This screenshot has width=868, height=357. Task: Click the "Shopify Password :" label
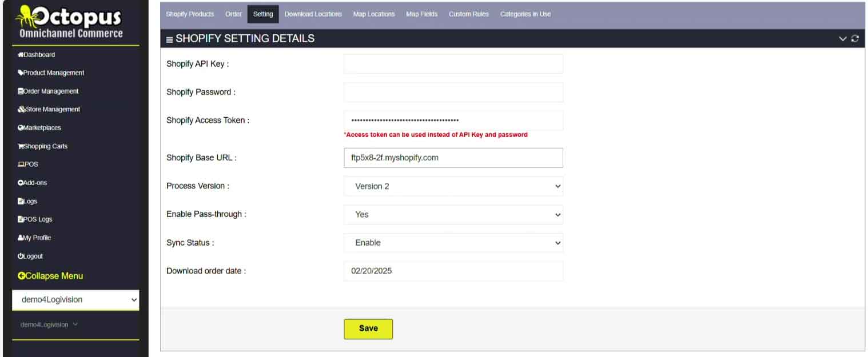click(201, 93)
